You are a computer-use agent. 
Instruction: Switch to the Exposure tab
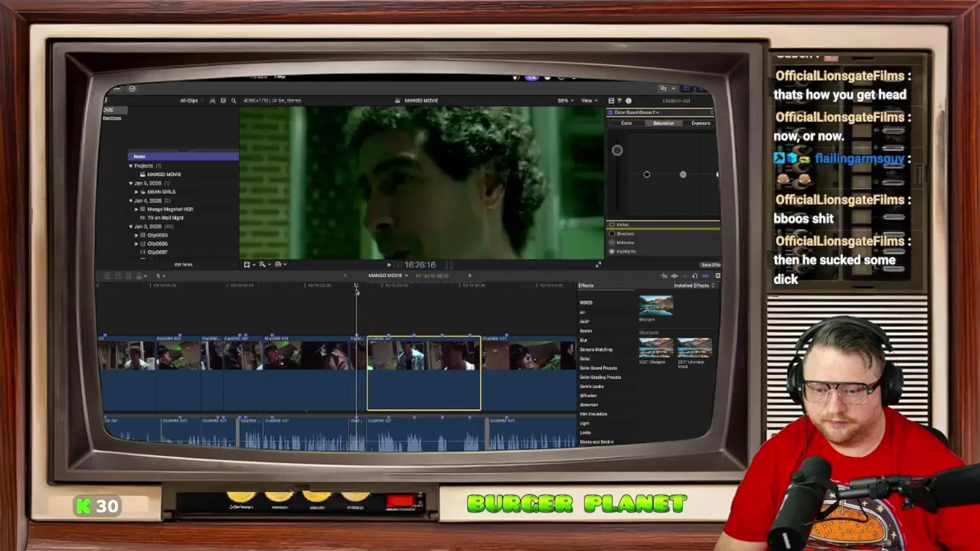[x=701, y=123]
